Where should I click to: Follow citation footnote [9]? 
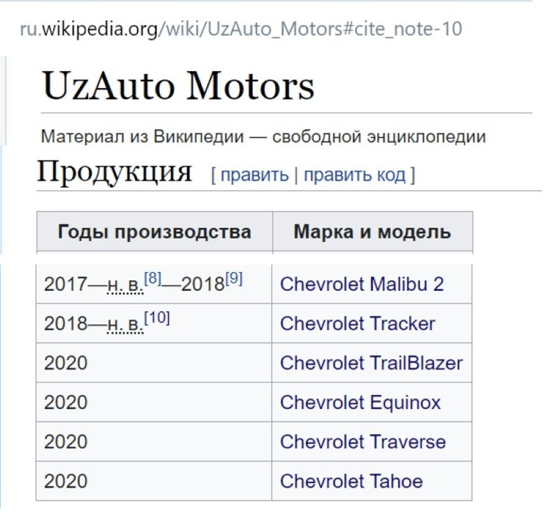pyautogui.click(x=234, y=278)
